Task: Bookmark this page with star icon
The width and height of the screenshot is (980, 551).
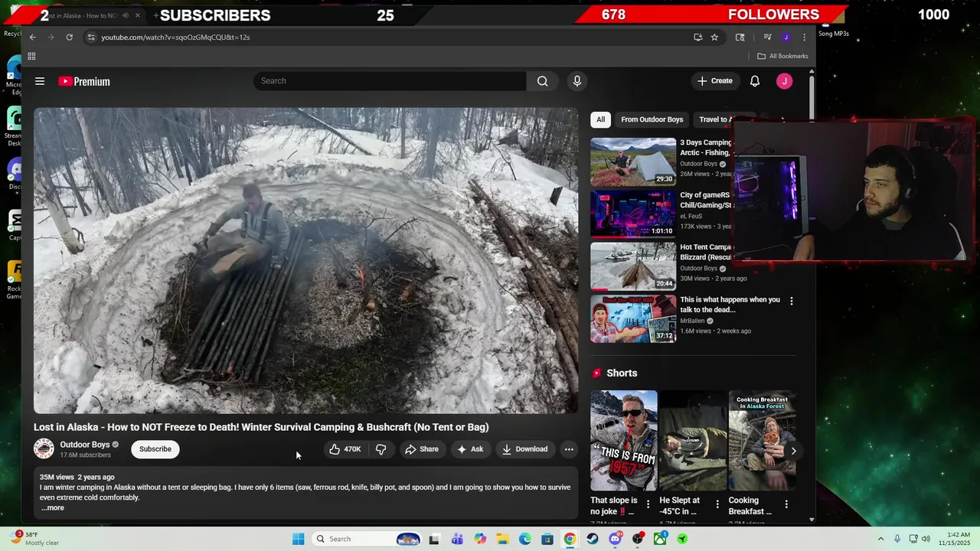Action: click(x=714, y=37)
